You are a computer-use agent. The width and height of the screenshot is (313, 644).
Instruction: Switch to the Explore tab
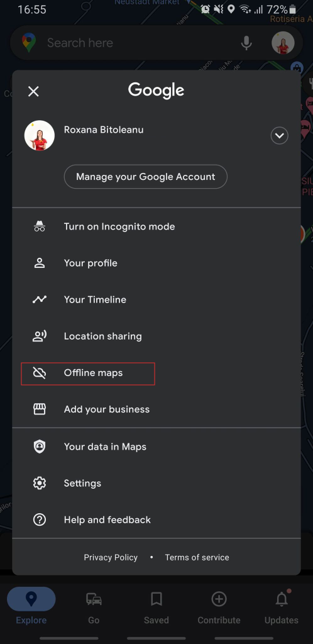(x=31, y=606)
